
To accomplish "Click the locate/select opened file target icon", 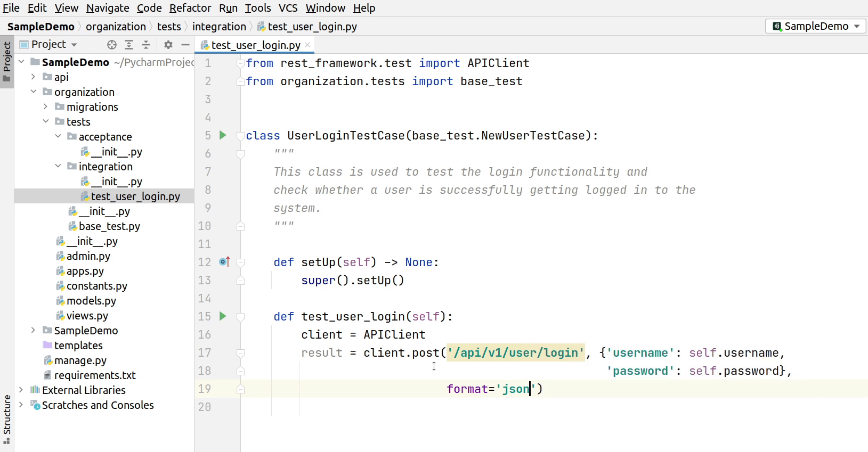I will [111, 45].
